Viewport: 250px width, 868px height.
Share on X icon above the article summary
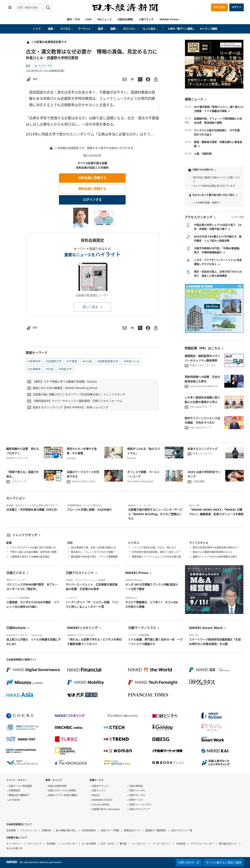pos(140,80)
